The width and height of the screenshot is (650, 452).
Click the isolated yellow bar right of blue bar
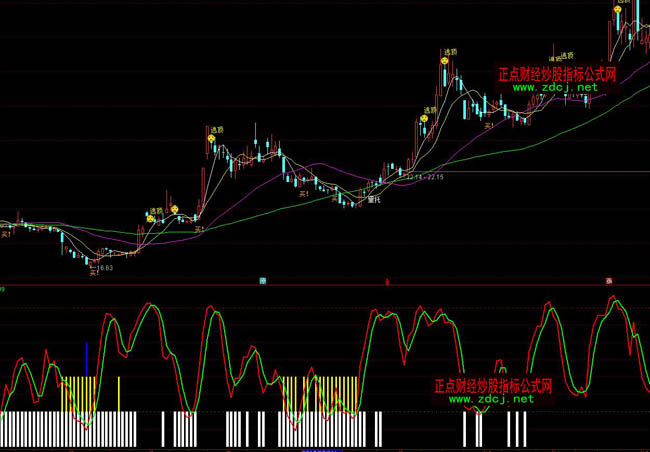(119, 393)
